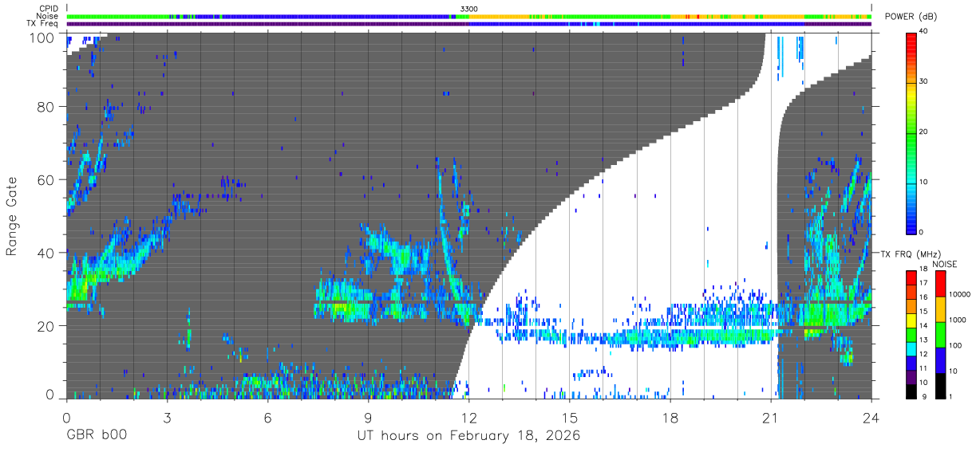Click the UT hours date axis title
The width and height of the screenshot is (980, 452).
coord(468,437)
